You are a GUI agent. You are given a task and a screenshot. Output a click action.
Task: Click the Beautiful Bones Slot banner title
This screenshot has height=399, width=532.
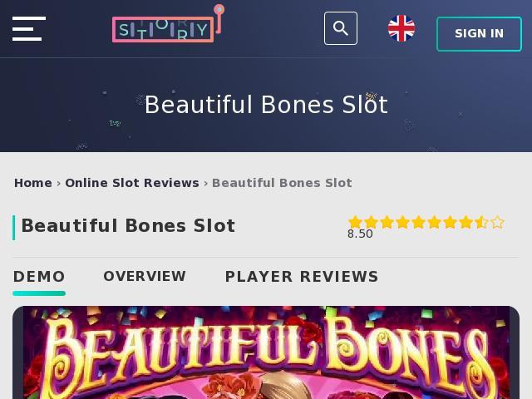point(266,105)
